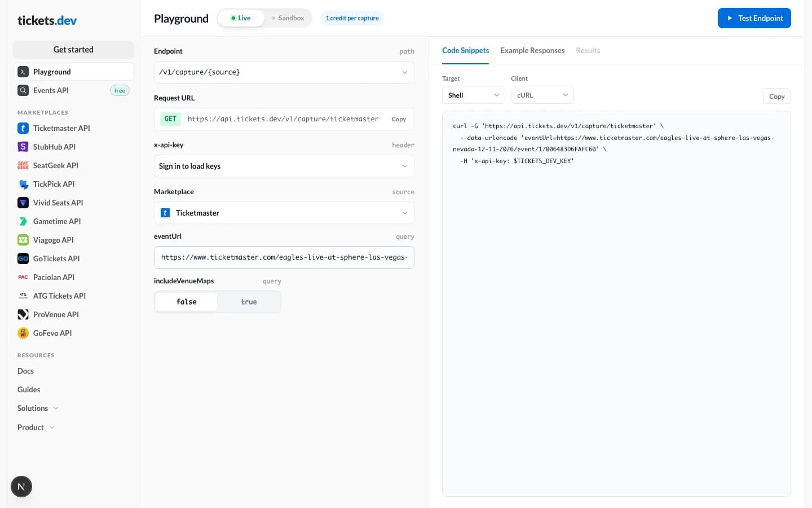
Task: Open the Endpoint path dropdown
Action: pyautogui.click(x=284, y=72)
